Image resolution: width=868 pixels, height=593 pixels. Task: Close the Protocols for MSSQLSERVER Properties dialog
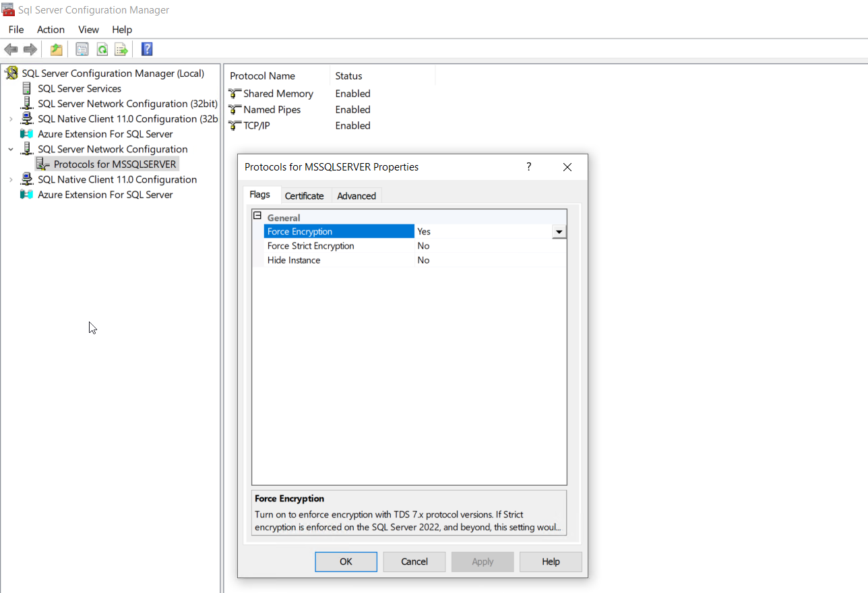pyautogui.click(x=567, y=167)
